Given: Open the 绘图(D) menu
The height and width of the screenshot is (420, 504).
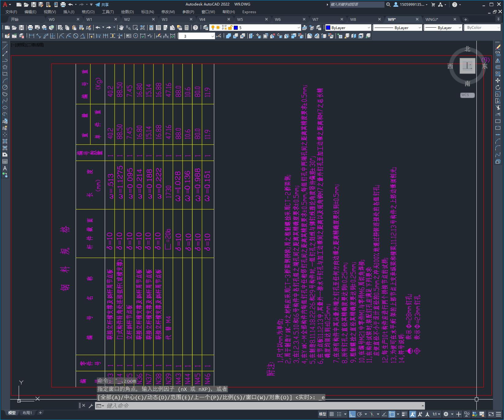Looking at the screenshot, I should 127,12.
